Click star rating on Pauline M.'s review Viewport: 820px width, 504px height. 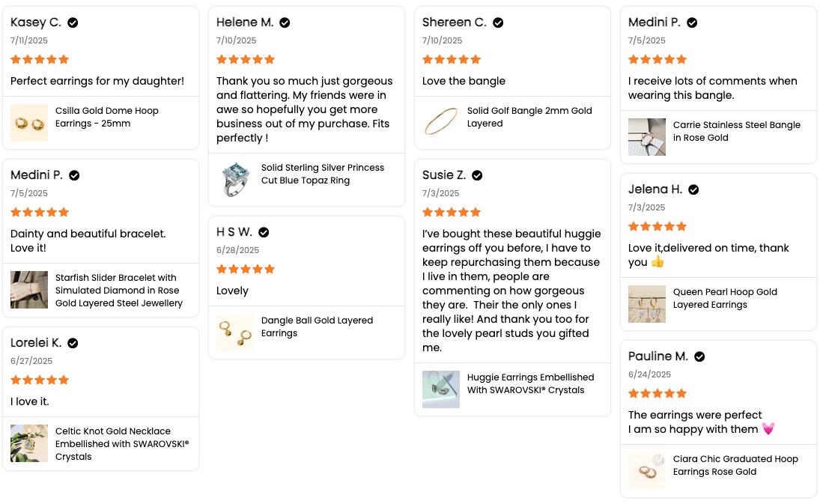[657, 394]
